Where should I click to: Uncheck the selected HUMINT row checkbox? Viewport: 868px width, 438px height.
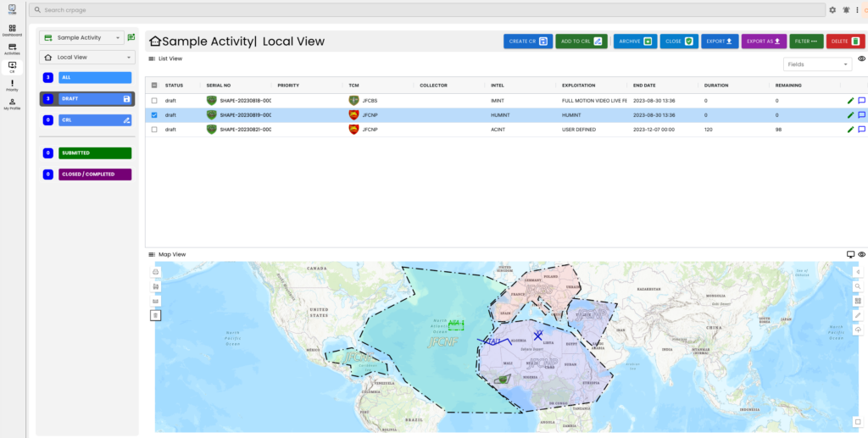point(154,115)
